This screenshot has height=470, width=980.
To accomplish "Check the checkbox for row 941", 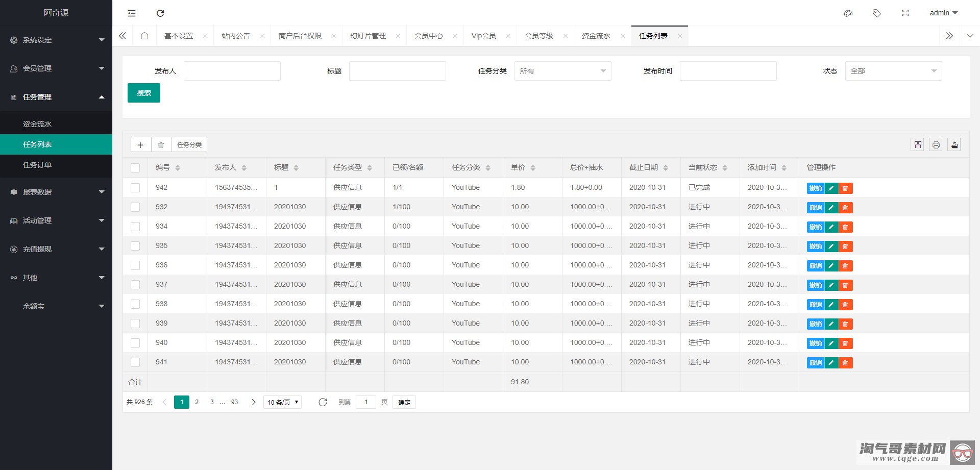I will point(135,362).
